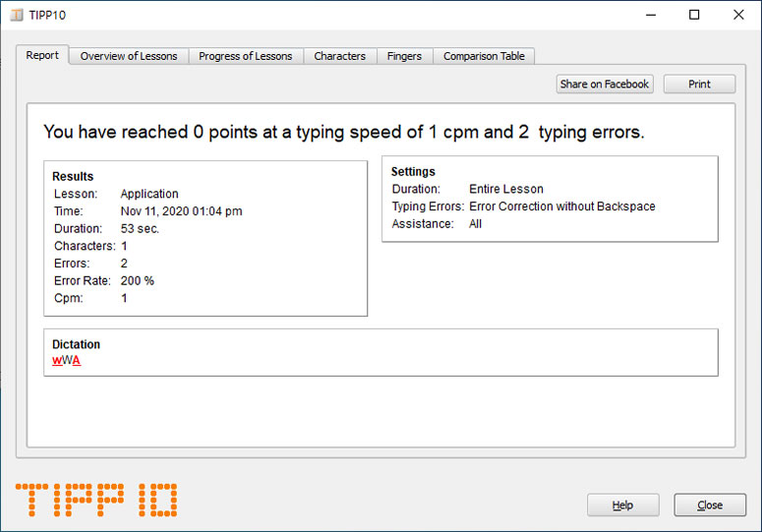Click the time 'Nov 11, 2020 01:04 pm'
The width and height of the screenshot is (762, 532).
(181, 211)
